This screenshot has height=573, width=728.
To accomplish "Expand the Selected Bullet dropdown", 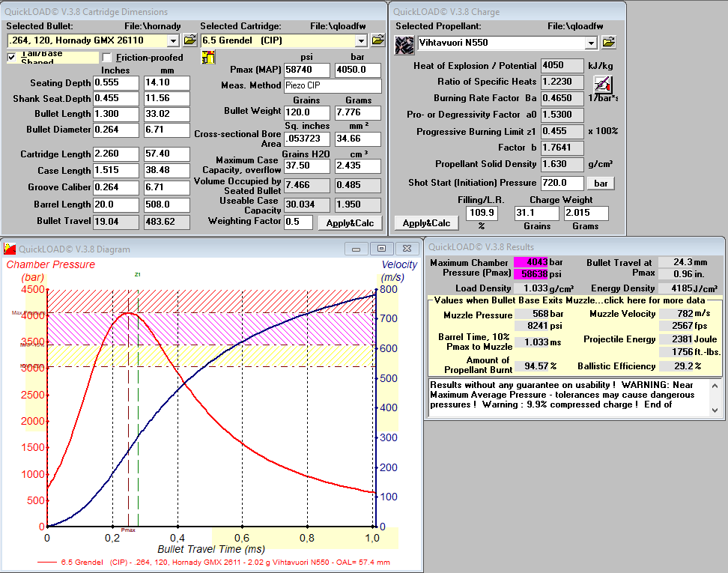I will click(173, 41).
